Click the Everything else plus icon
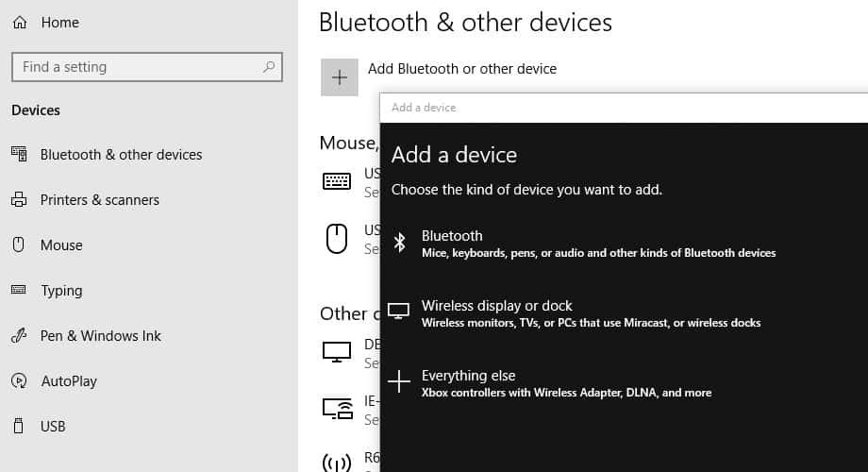The image size is (868, 472). (399, 381)
